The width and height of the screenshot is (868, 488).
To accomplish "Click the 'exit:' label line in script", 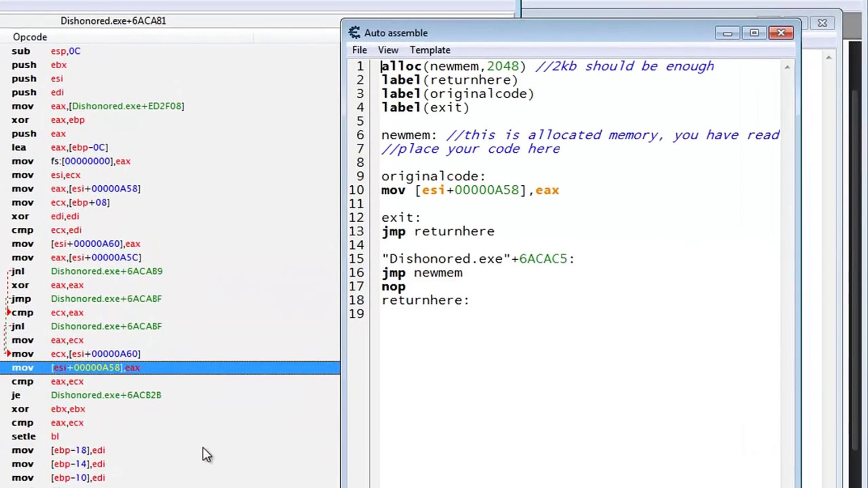I will tap(401, 218).
